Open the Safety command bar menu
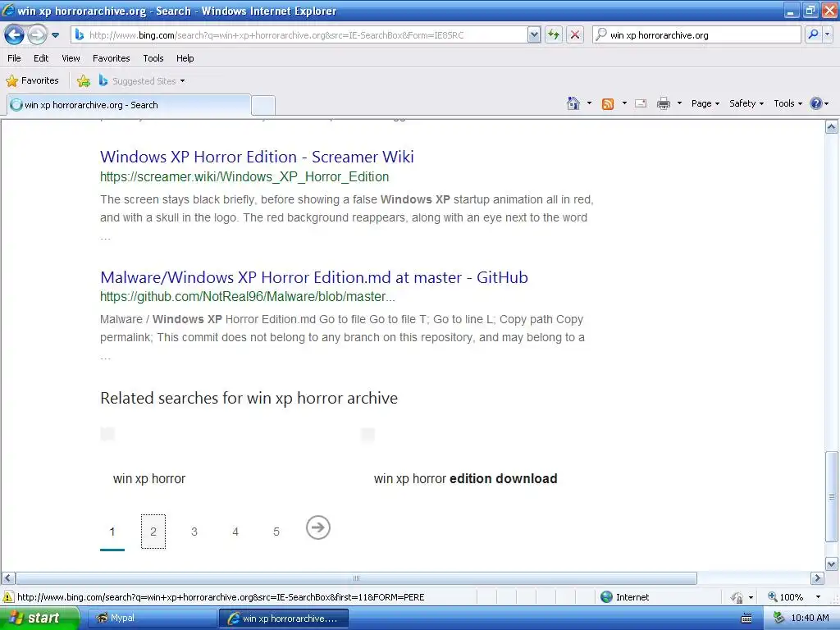This screenshot has height=630, width=840. pyautogui.click(x=746, y=103)
